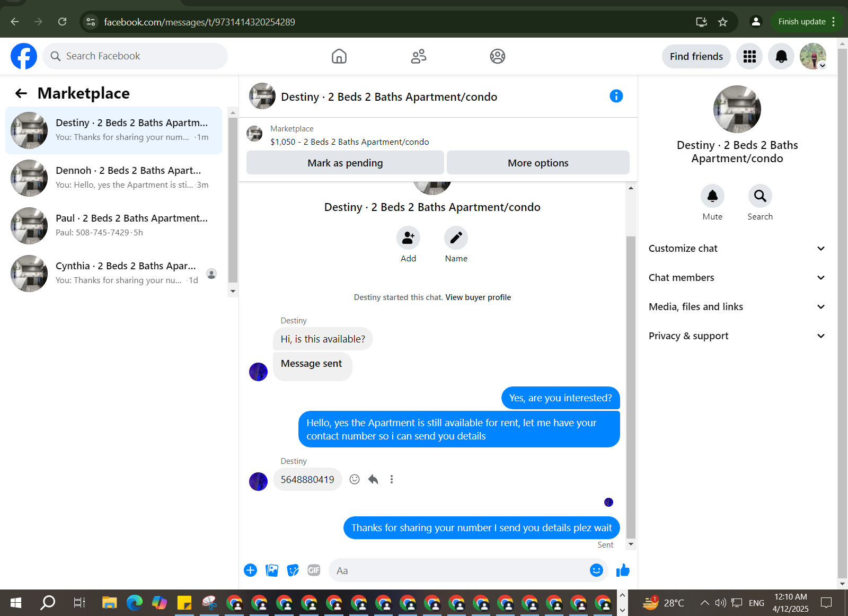Open notifications bell in the header
This screenshot has width=848, height=616.
[781, 56]
